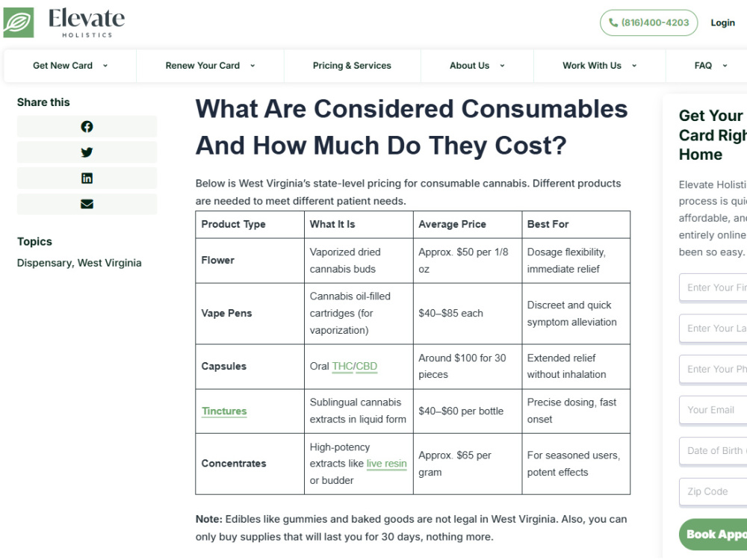
Task: Share this article on Facebook
Action: pyautogui.click(x=87, y=127)
